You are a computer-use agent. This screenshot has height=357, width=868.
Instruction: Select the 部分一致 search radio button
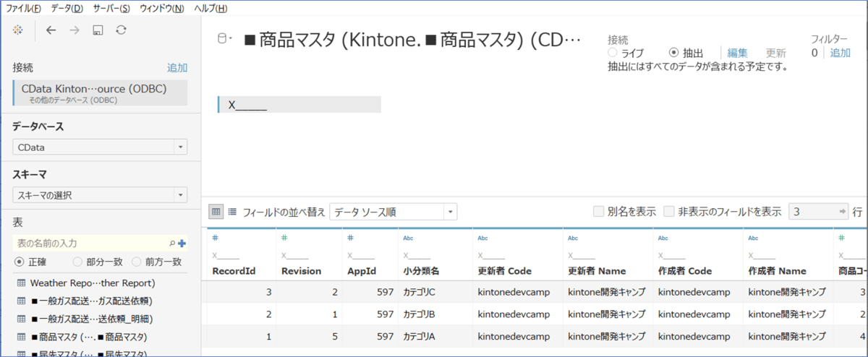click(77, 262)
